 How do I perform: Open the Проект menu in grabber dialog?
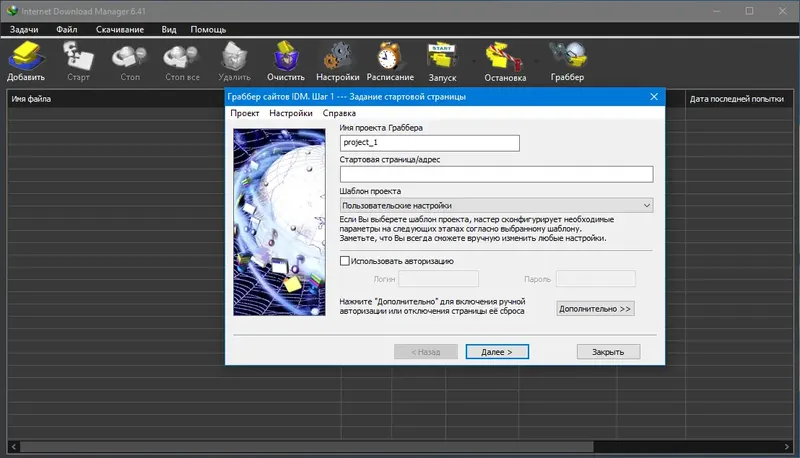(x=245, y=113)
